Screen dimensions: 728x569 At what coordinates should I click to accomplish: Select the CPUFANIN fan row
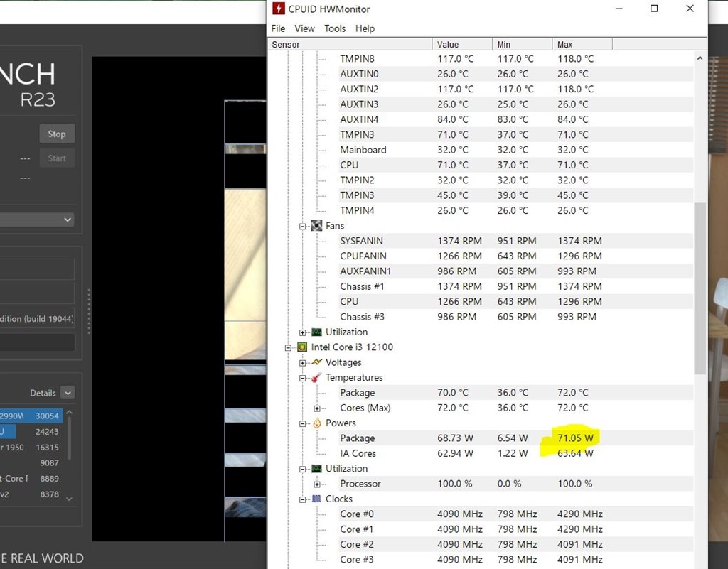point(516,256)
